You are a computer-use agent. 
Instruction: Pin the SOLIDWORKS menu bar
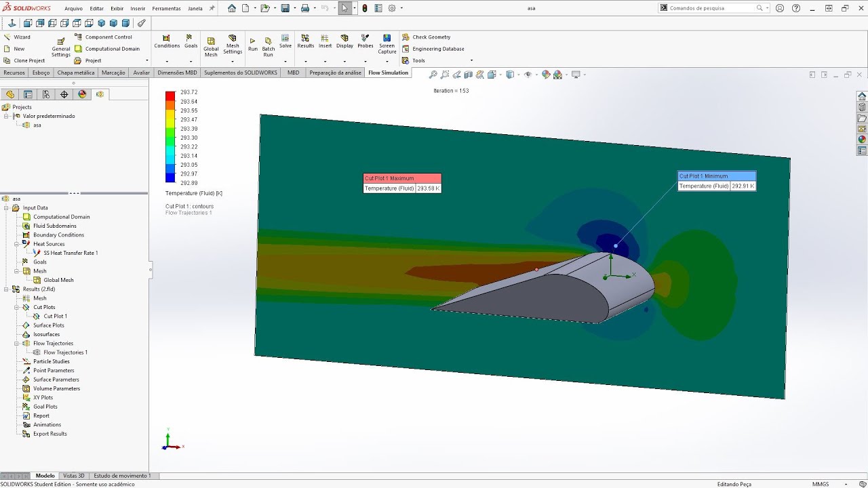(212, 8)
